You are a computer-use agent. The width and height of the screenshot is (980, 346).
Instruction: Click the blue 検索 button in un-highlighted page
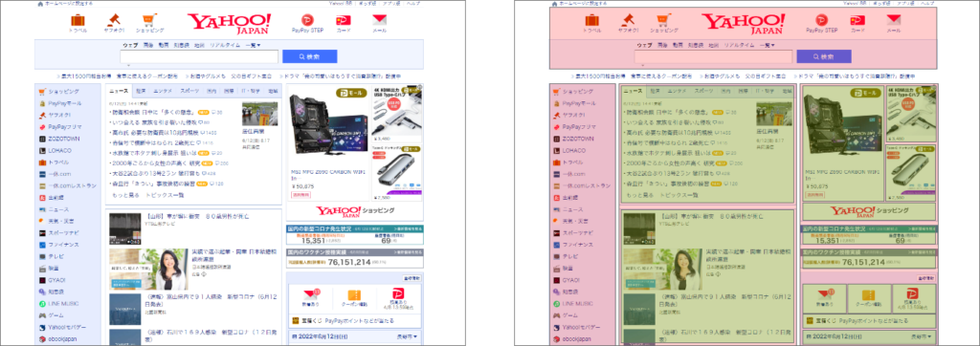point(309,56)
